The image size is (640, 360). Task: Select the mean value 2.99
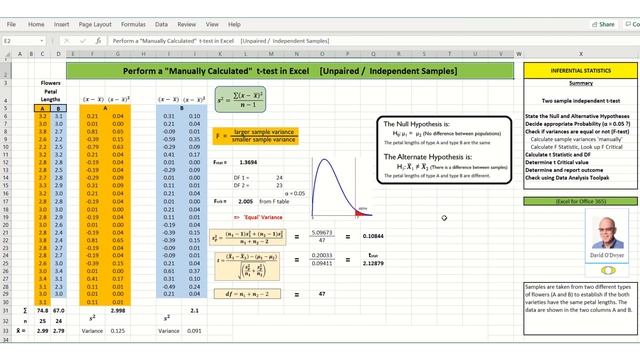tap(42, 331)
